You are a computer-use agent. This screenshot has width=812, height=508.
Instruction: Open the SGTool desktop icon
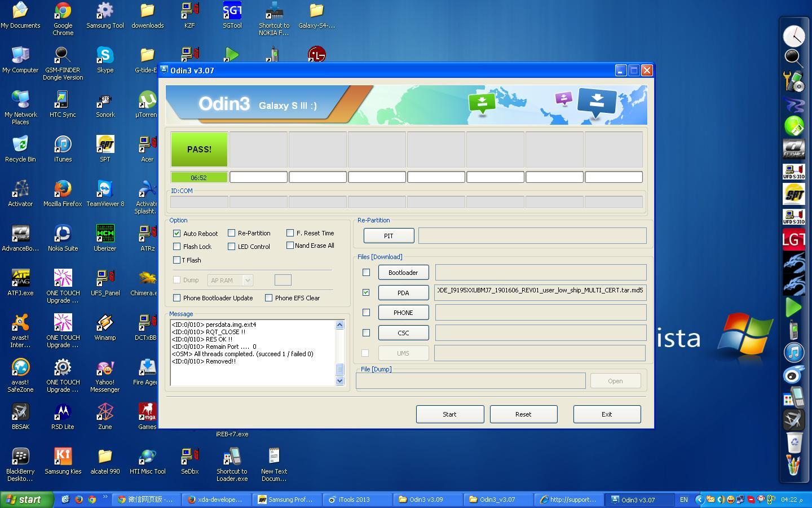[232, 15]
